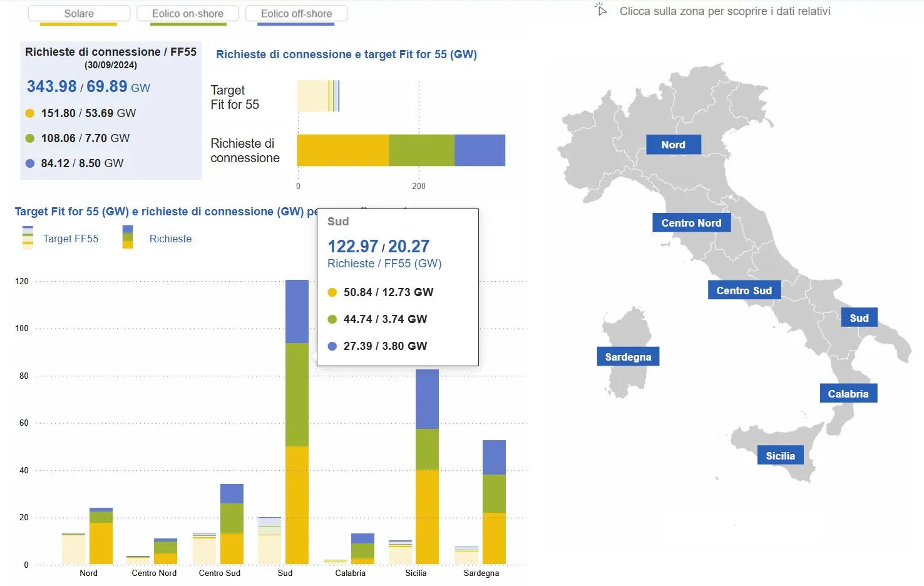Click the yellow solar dot in summary card
The width and height of the screenshot is (924, 586).
click(29, 113)
